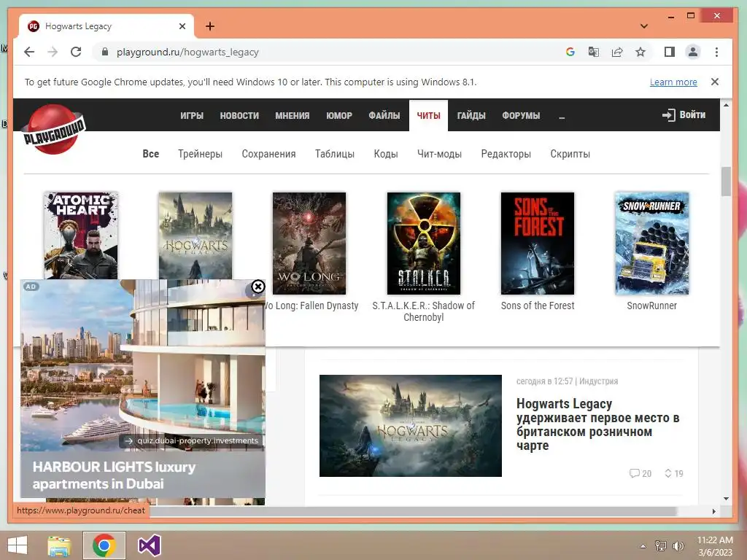Open File Explorer from the taskbar
Image resolution: width=747 pixels, height=560 pixels.
pos(60,545)
